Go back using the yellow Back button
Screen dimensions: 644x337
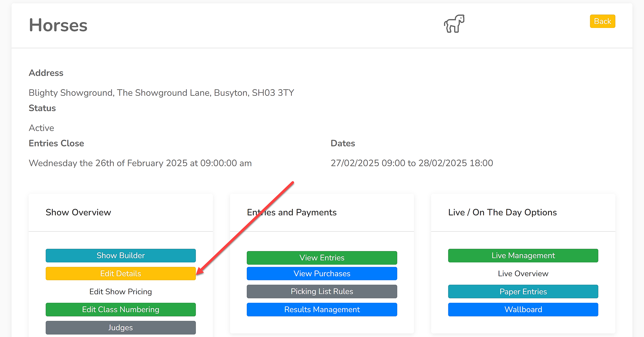click(602, 21)
